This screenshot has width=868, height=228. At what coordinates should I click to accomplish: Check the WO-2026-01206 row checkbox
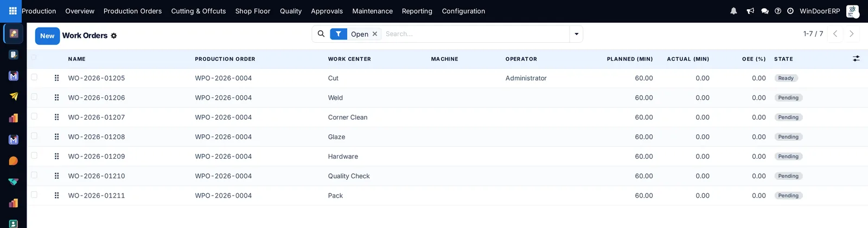(34, 96)
